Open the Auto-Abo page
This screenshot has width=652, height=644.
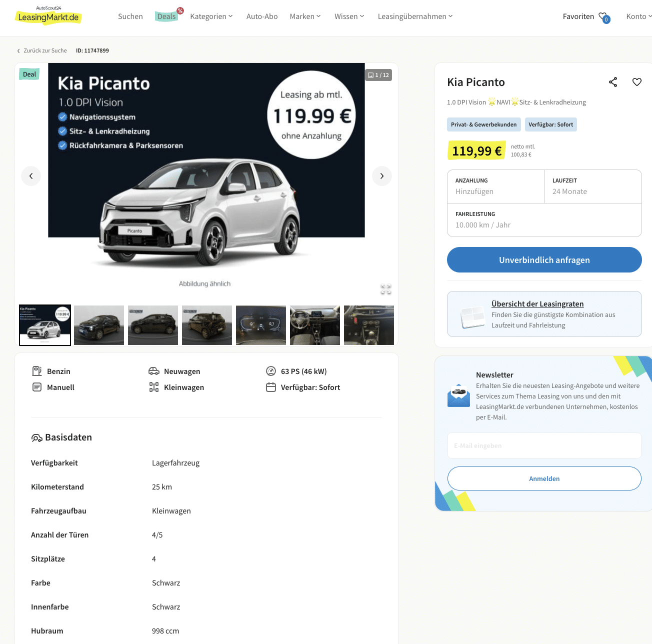(x=262, y=16)
